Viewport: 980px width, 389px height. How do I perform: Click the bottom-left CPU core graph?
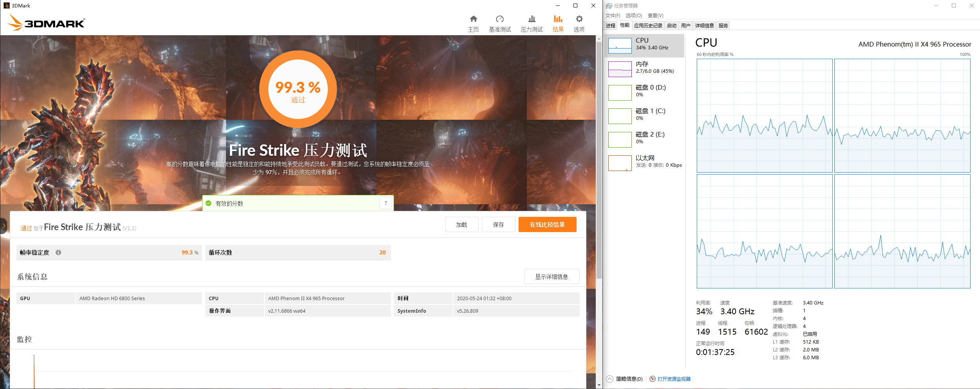click(765, 231)
